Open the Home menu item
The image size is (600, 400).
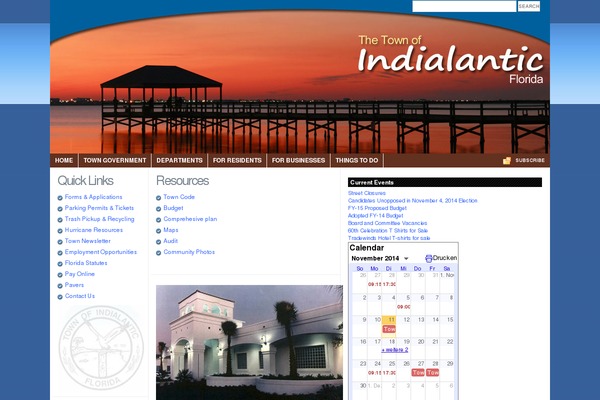point(64,160)
